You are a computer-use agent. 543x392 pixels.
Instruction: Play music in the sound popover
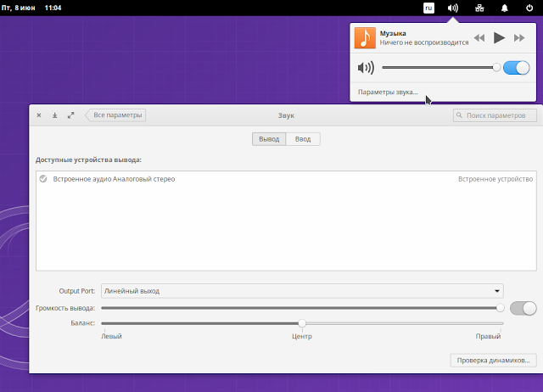pos(499,37)
